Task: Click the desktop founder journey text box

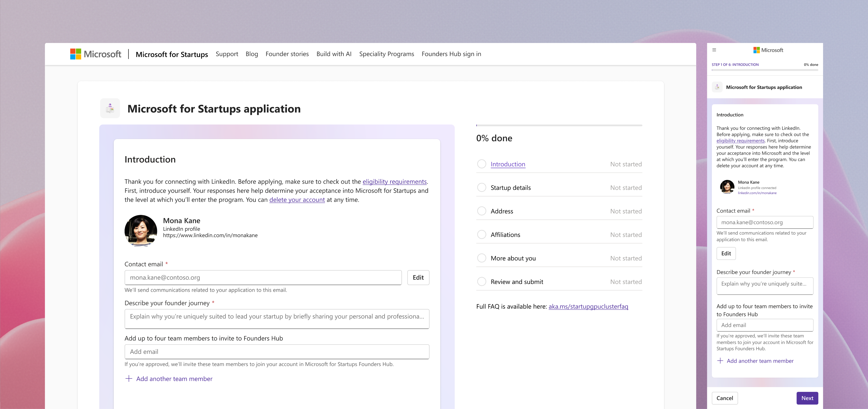Action: tap(277, 319)
